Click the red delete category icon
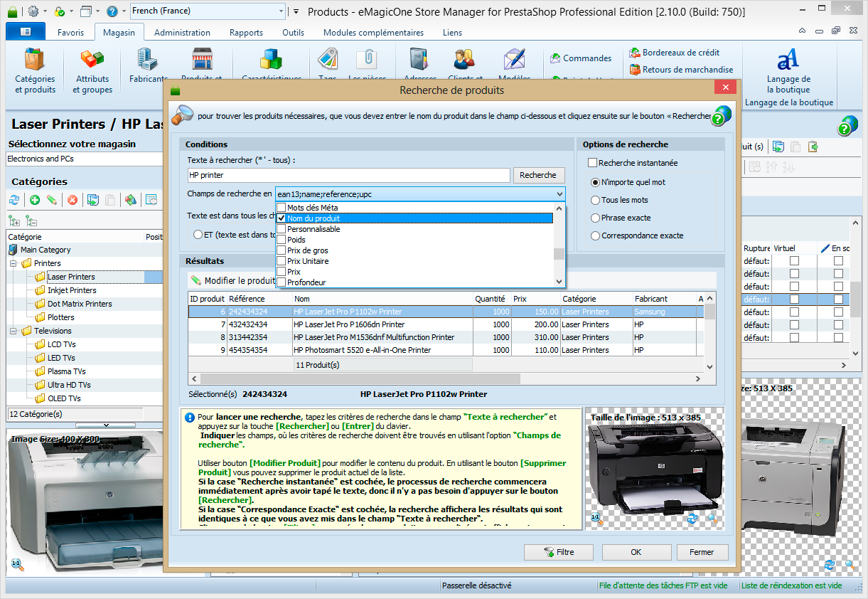Screen dimensions: 868x599 (x=73, y=200)
